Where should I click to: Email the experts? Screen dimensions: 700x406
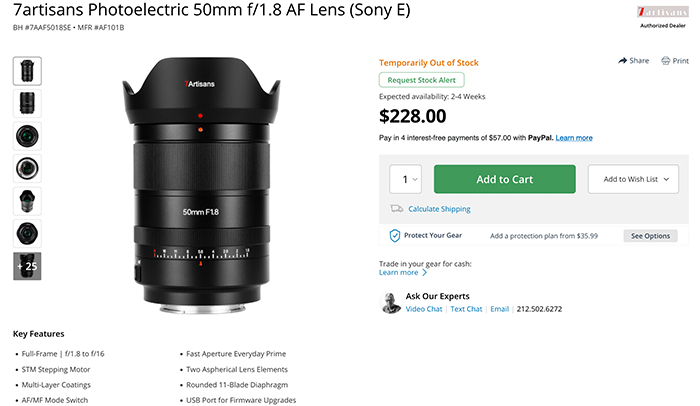click(500, 309)
